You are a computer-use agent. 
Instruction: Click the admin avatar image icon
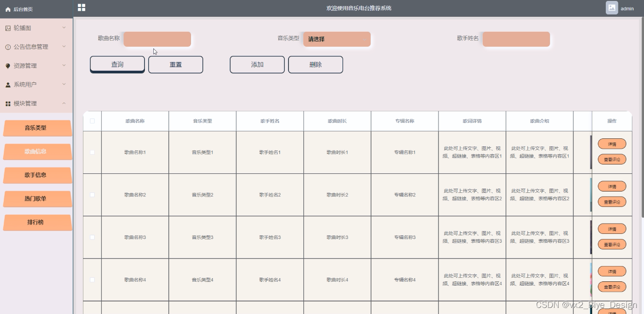pos(612,8)
